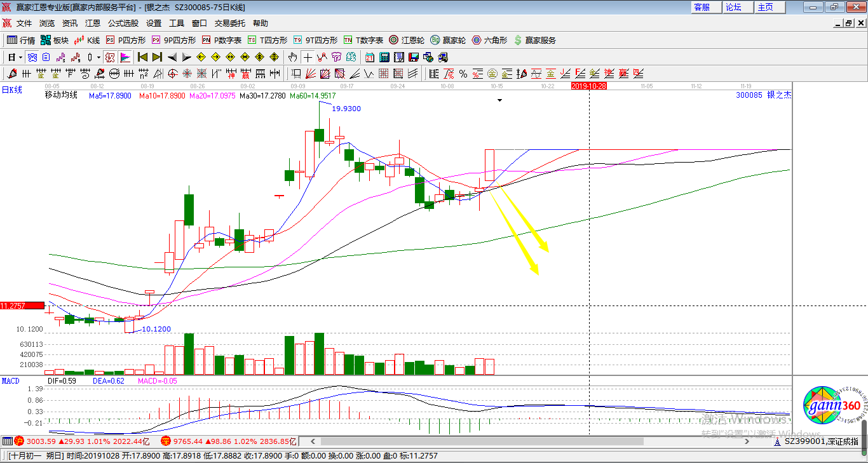The image size is (868, 463).
Task: Launch the 江恩轮 Gann wheel
Action: click(407, 40)
